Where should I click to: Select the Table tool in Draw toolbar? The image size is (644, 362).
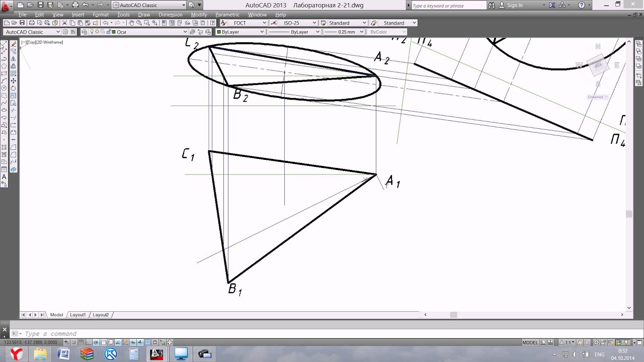[x=4, y=169]
